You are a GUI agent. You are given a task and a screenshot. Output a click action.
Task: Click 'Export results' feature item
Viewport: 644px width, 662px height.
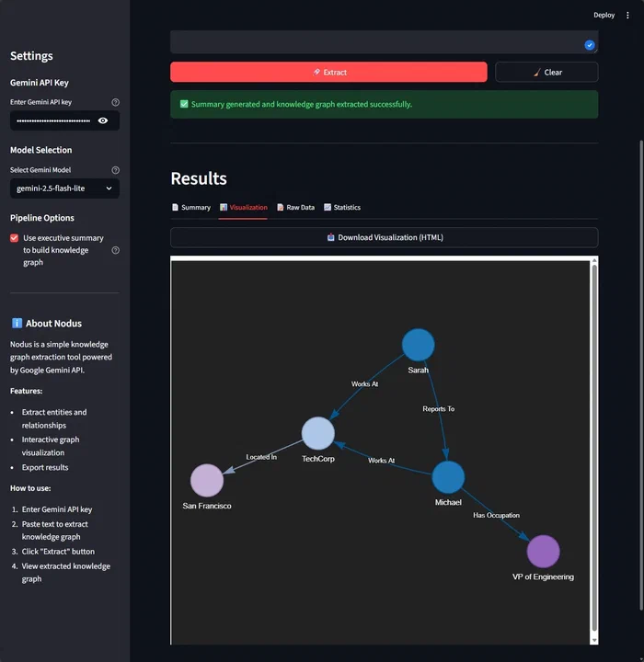point(45,467)
